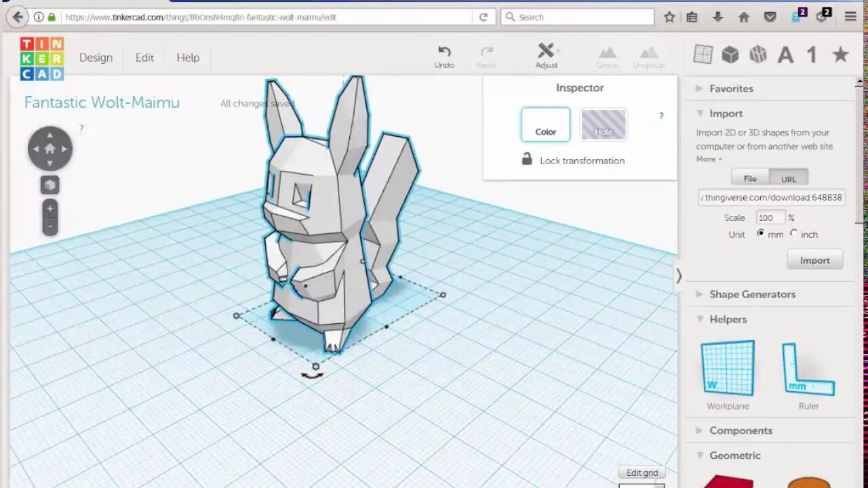Click the view home button
Image resolution: width=868 pixels, height=488 pixels.
[50, 148]
